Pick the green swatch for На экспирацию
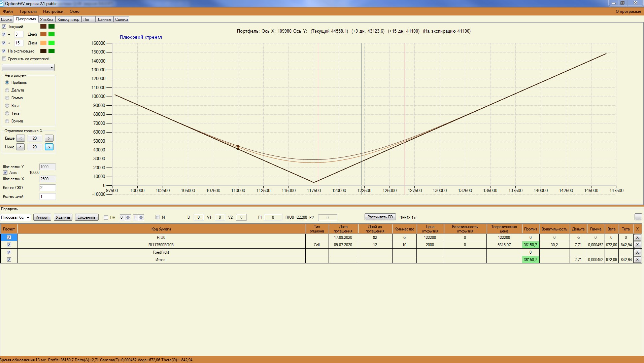Screen dimensions: 644x363 tap(52, 51)
